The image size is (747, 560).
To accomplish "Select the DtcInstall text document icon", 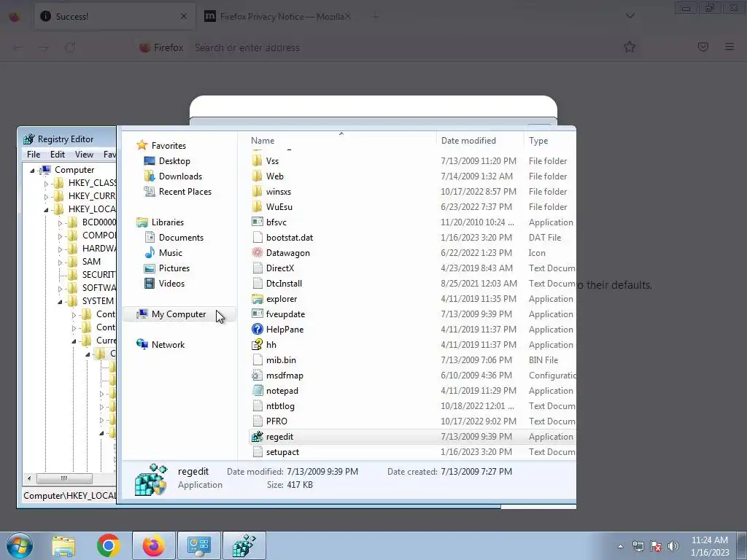I will coord(258,284).
